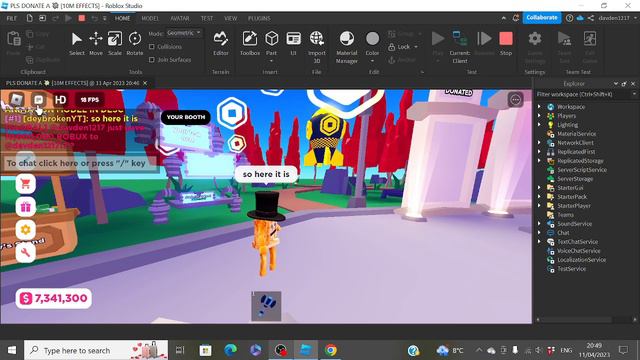The height and width of the screenshot is (360, 640).
Task: Select TestService in Explorer
Action: pos(571,269)
